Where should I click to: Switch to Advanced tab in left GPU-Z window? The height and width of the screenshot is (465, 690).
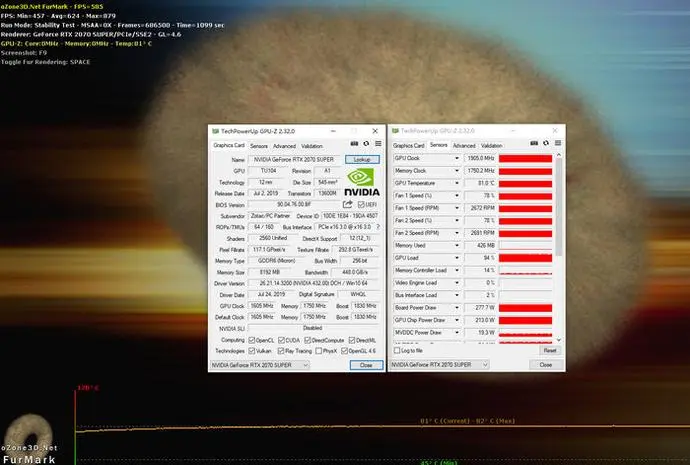[284, 146]
